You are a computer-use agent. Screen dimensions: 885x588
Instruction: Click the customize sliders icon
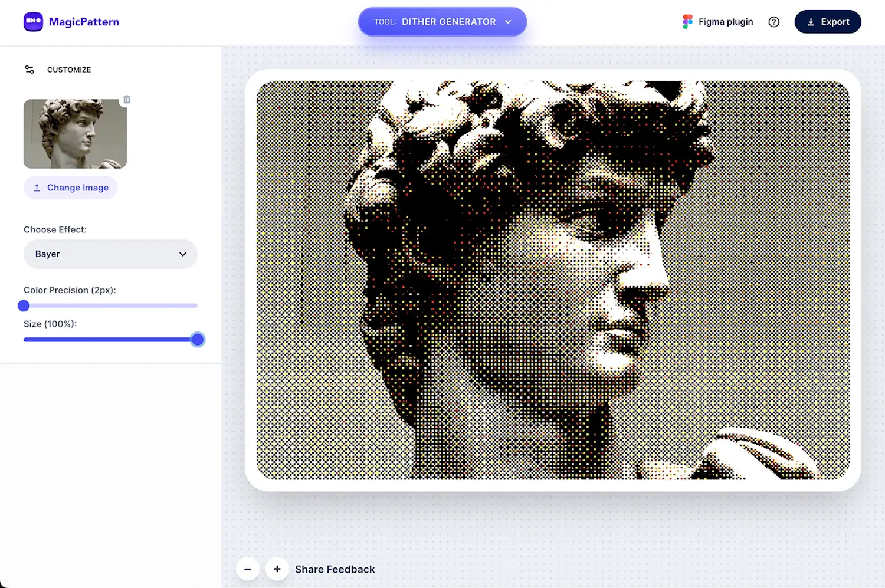click(29, 70)
